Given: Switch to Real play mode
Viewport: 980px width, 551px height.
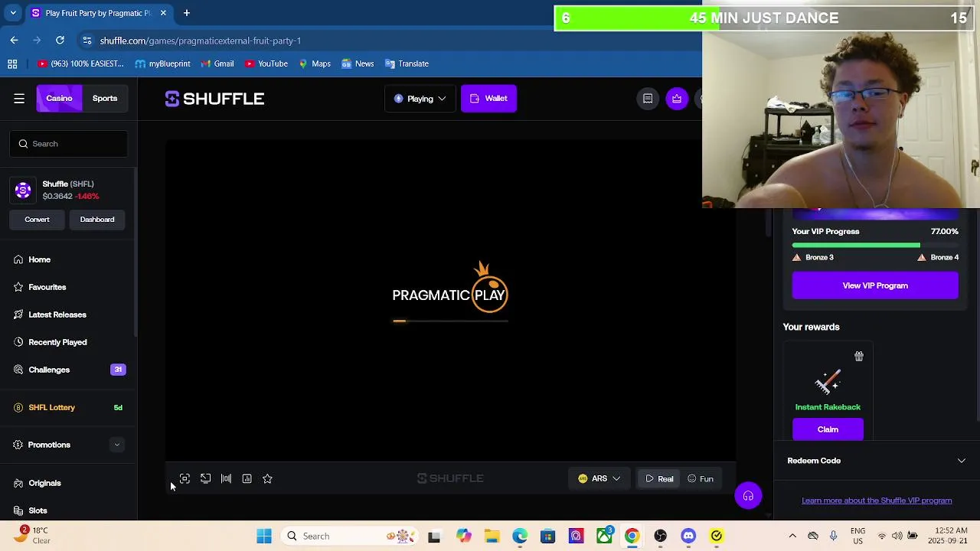Looking at the screenshot, I should point(659,479).
